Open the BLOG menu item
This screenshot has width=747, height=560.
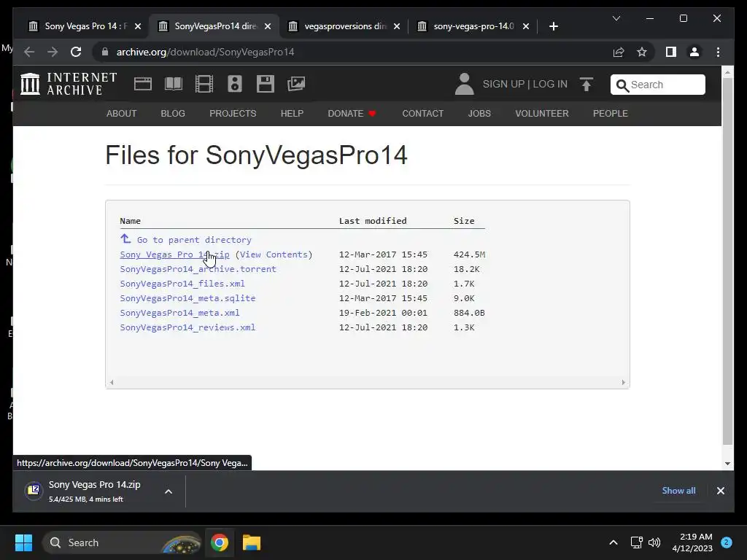click(x=173, y=113)
